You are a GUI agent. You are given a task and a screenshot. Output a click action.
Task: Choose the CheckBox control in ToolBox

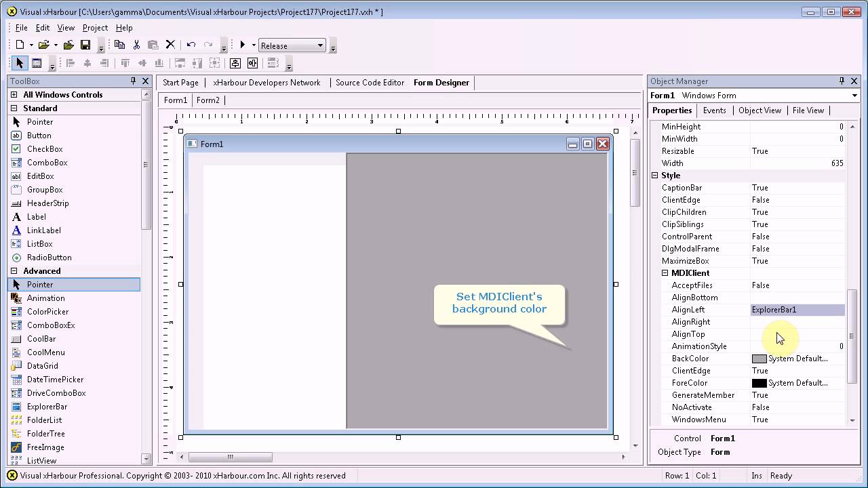pos(45,149)
